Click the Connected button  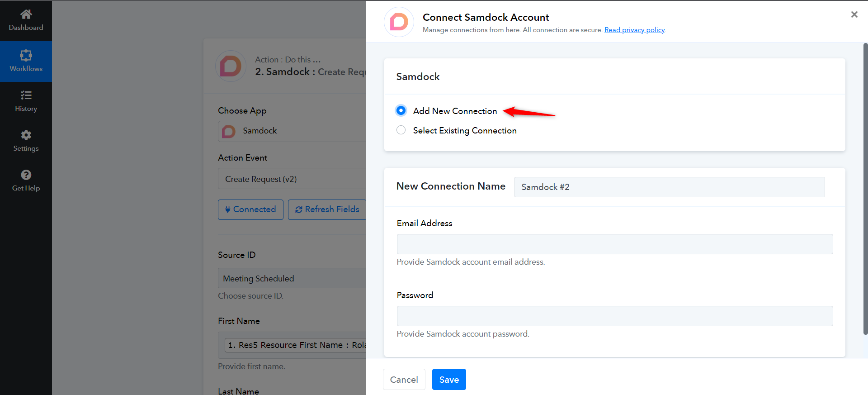(x=250, y=209)
